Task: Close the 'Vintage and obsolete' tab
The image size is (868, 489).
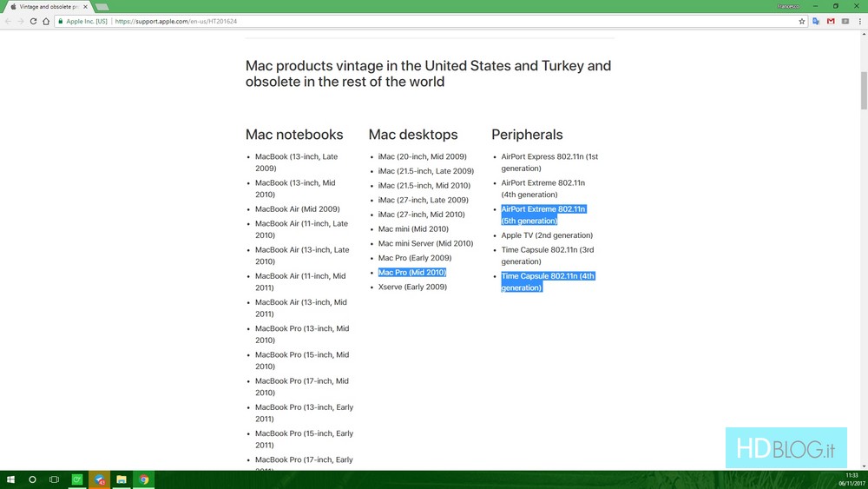Action: (85, 7)
